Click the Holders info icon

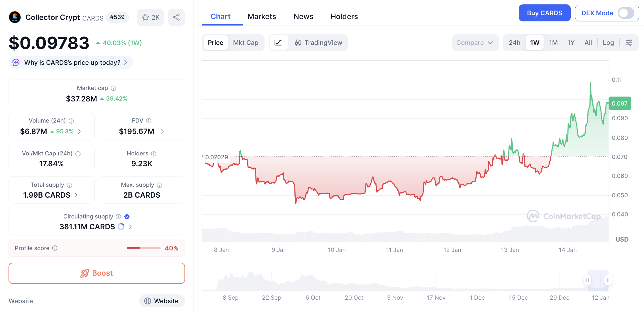(154, 154)
